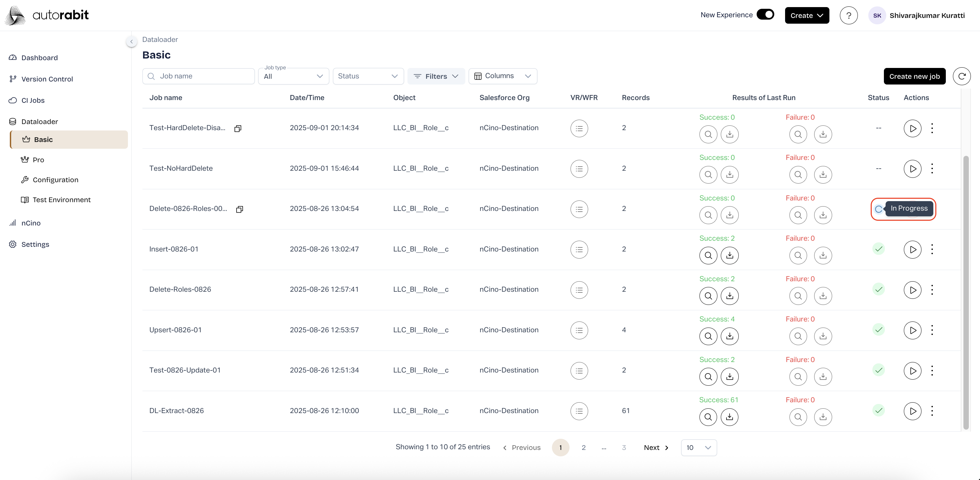The height and width of the screenshot is (480, 980).
Task: Open the Columns dropdown
Action: tap(503, 76)
